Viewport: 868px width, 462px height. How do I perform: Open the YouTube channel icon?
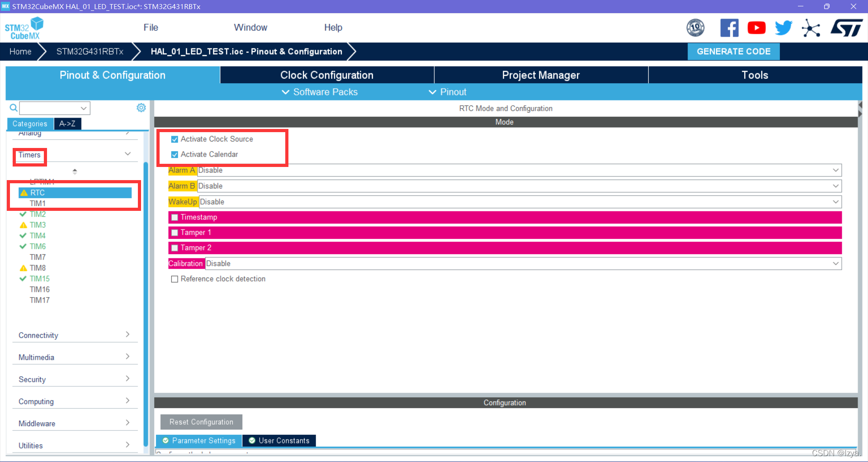pyautogui.click(x=756, y=28)
